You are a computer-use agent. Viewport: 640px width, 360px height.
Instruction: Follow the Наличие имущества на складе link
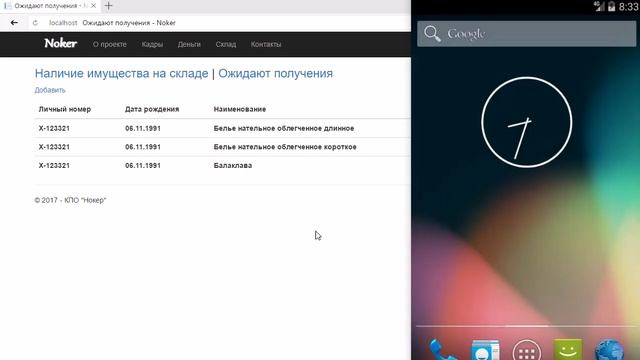(x=121, y=73)
